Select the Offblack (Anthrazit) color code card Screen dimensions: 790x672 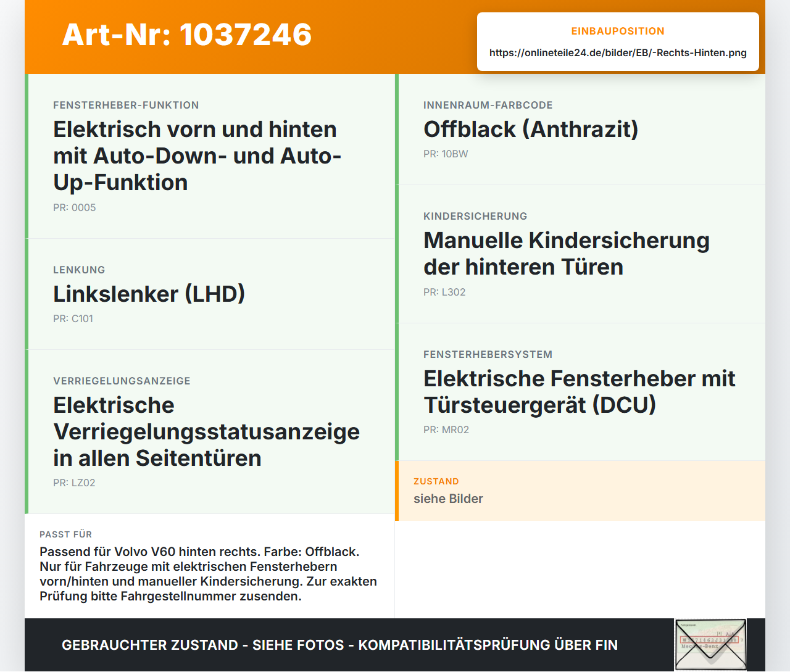pos(580,130)
